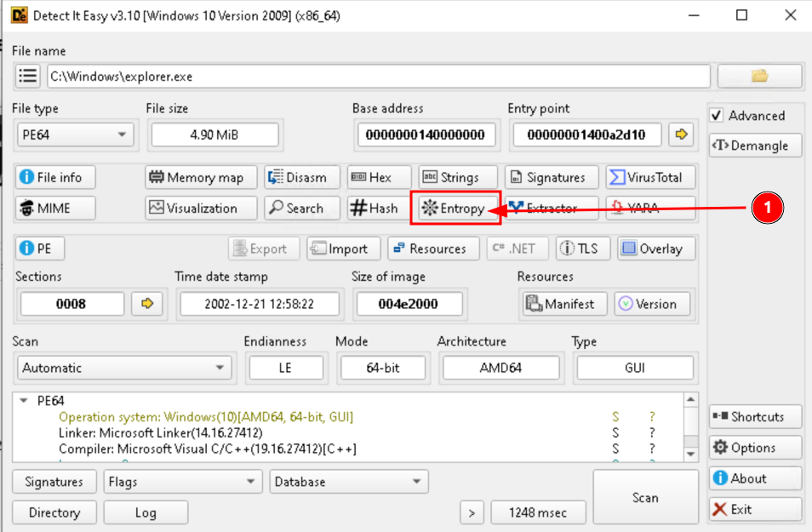Launch the Disasm disassembler view
Image resolution: width=812 pixels, height=532 pixels.
(x=301, y=177)
